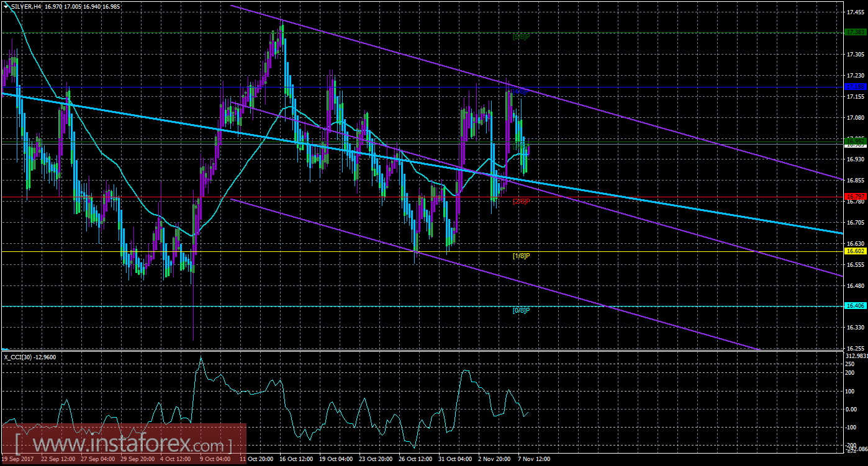This screenshot has width=868, height=466.
Task: Click the 16.555 price axis label
Action: pos(856,264)
